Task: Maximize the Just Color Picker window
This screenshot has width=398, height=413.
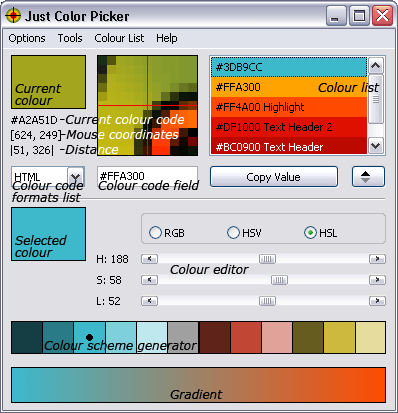Action: 359,16
